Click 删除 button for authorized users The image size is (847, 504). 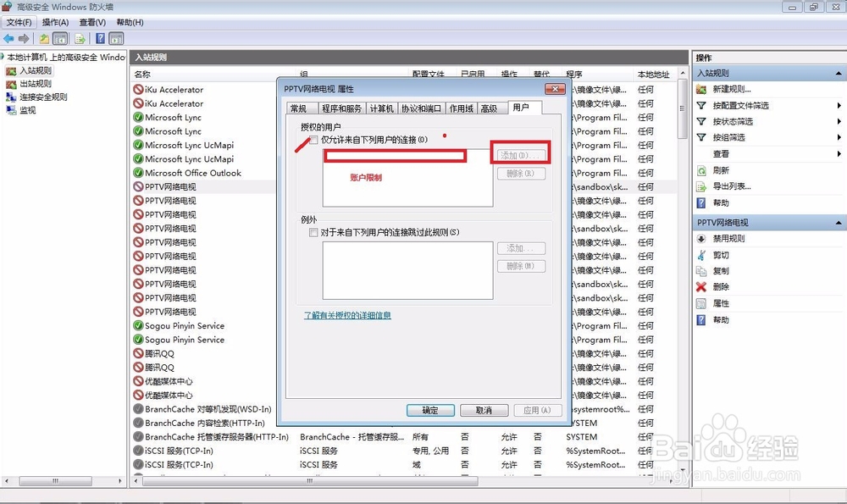tap(521, 174)
